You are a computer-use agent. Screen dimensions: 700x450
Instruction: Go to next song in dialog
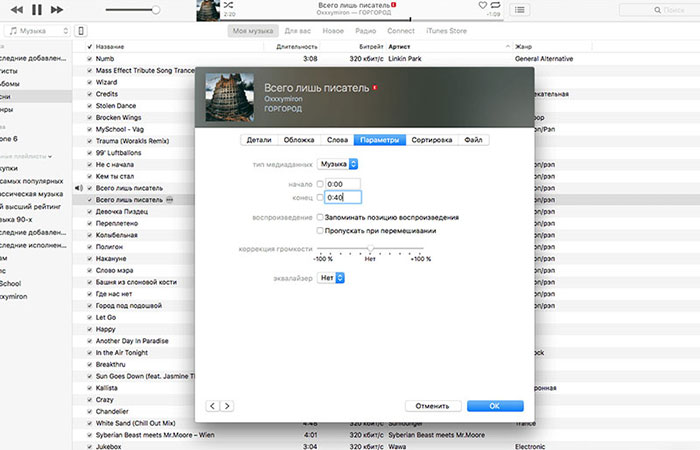click(x=227, y=406)
